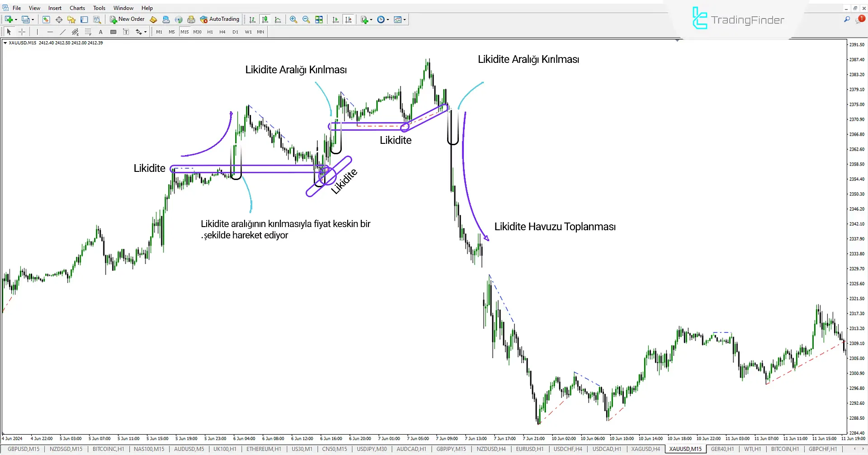Image resolution: width=868 pixels, height=455 pixels.
Task: Select the Crosshair tool
Action: pyautogui.click(x=22, y=32)
